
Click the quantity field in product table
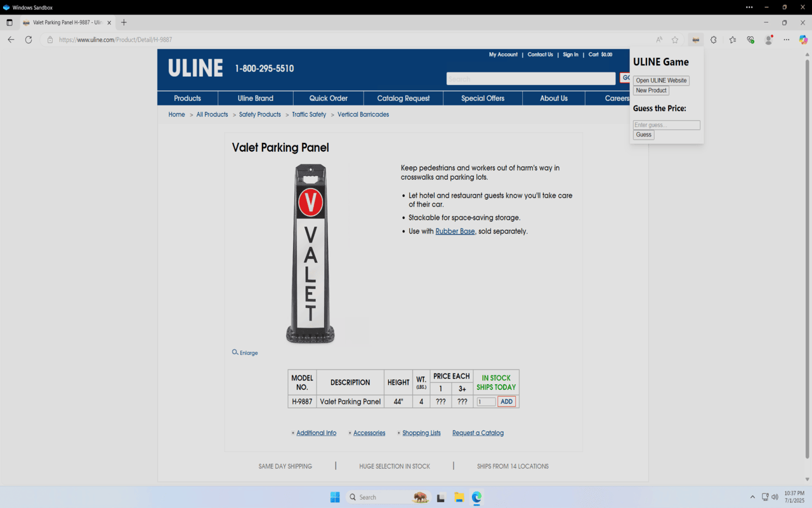click(487, 401)
